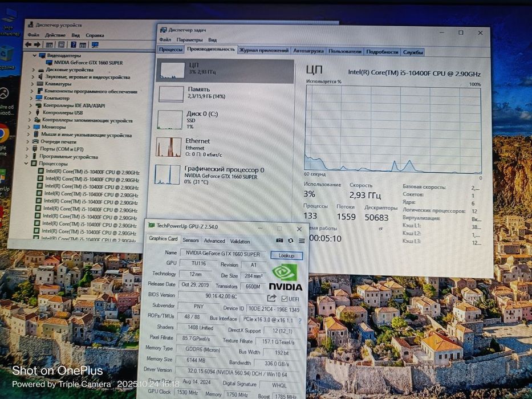Collapse the Видеоадаптеры tree node
The height and width of the screenshot is (399, 532).
tap(35, 55)
